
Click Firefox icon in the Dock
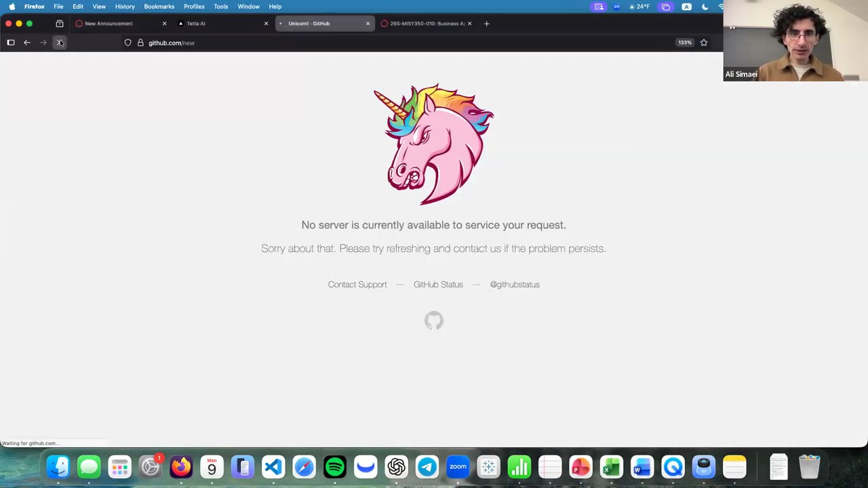point(181,467)
